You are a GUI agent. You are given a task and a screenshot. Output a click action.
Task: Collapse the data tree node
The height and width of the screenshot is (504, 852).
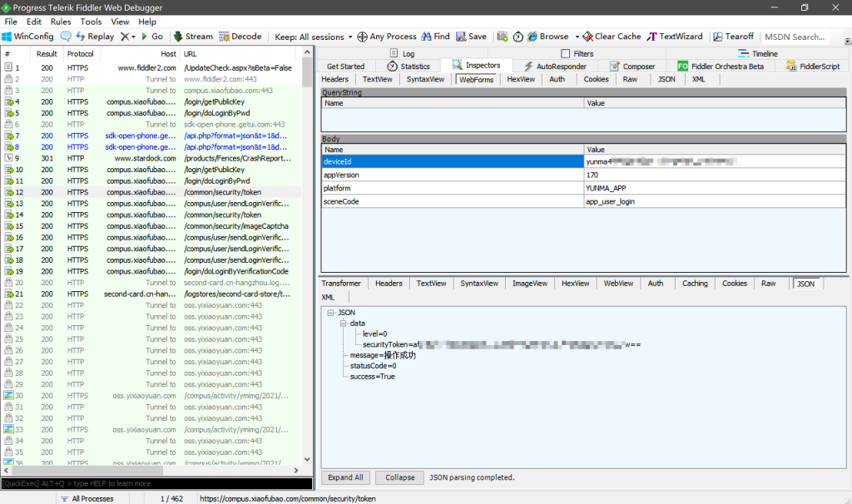click(343, 324)
